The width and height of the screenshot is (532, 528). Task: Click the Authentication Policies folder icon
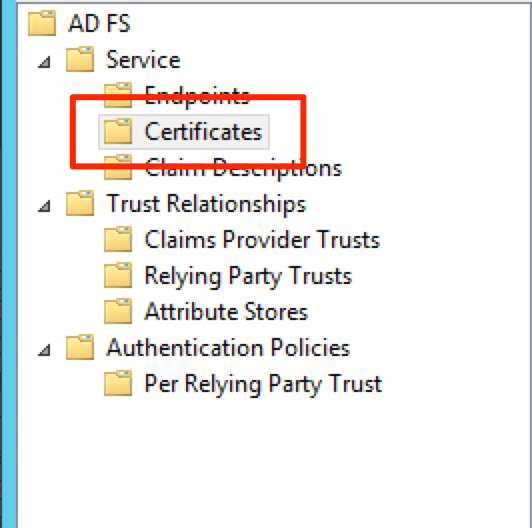[80, 347]
